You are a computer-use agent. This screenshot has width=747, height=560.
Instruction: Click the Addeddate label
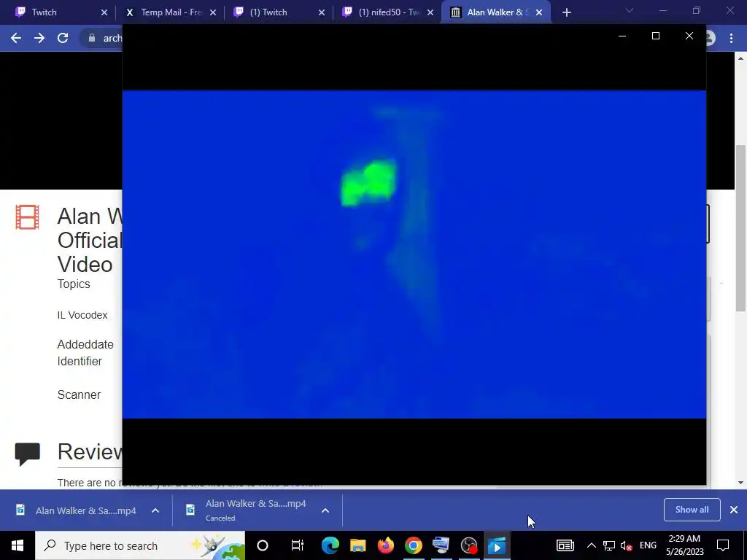(x=85, y=344)
